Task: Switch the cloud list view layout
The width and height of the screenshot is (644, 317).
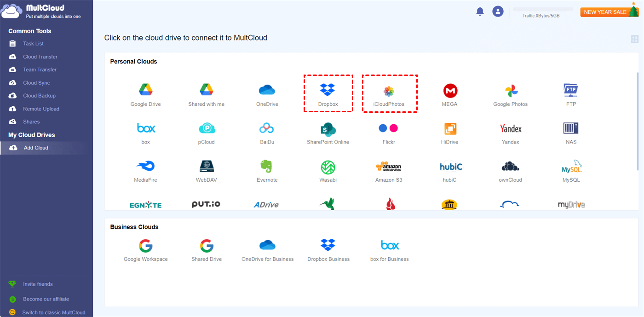Action: point(635,39)
